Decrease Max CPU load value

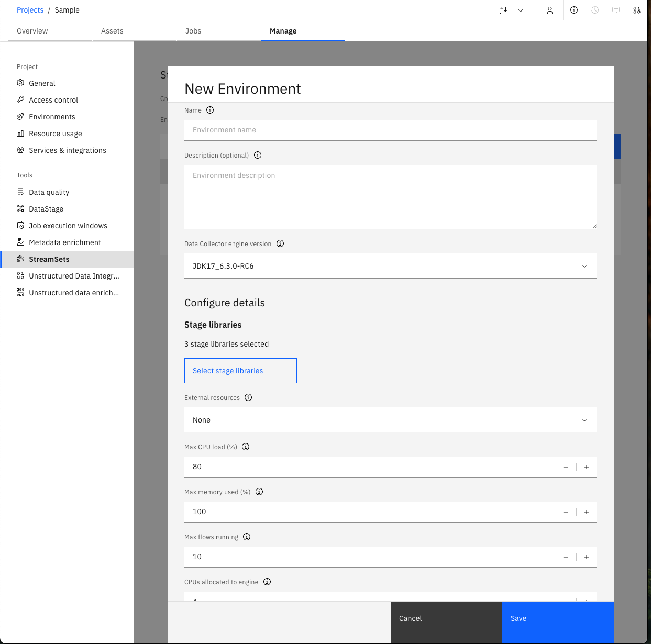coord(566,467)
